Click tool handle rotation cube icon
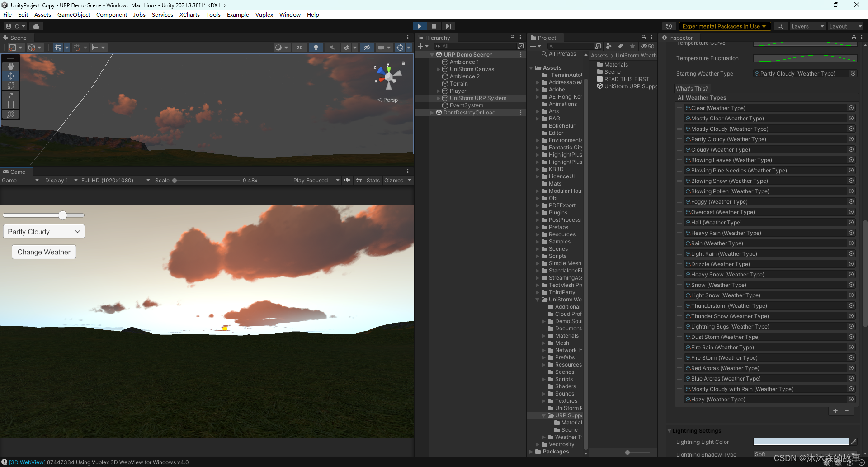 (34, 48)
